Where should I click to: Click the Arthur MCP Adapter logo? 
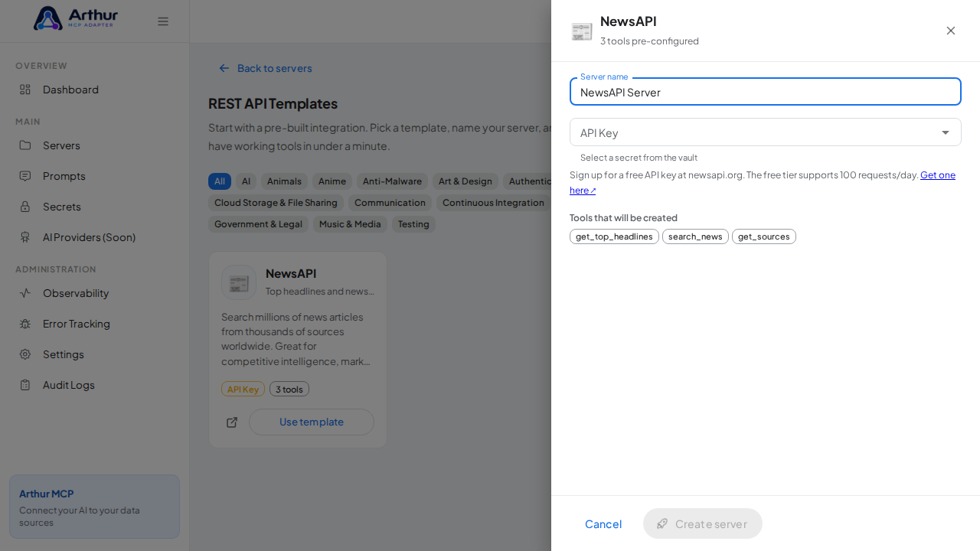click(76, 18)
